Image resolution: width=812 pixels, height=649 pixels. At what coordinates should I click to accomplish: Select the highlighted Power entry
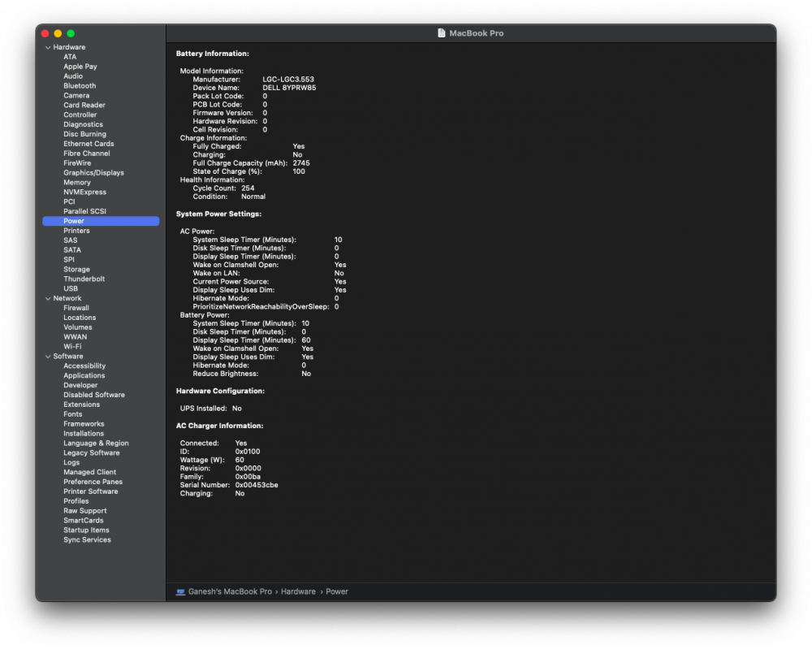(101, 221)
